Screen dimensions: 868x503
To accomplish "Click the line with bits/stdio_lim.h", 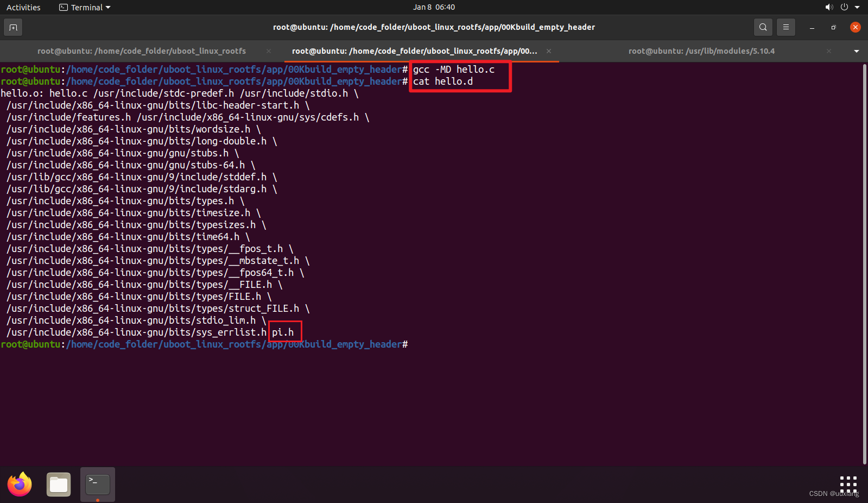I will coord(136,320).
